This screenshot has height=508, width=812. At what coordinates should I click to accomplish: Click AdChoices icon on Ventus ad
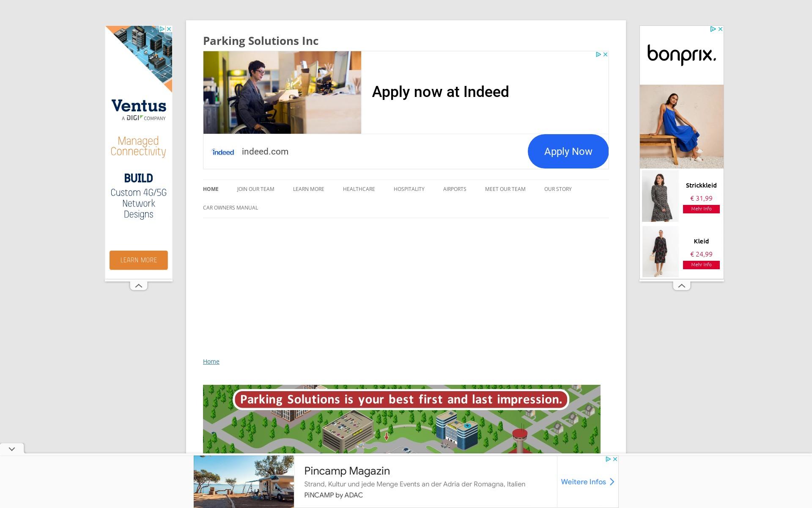pyautogui.click(x=162, y=29)
